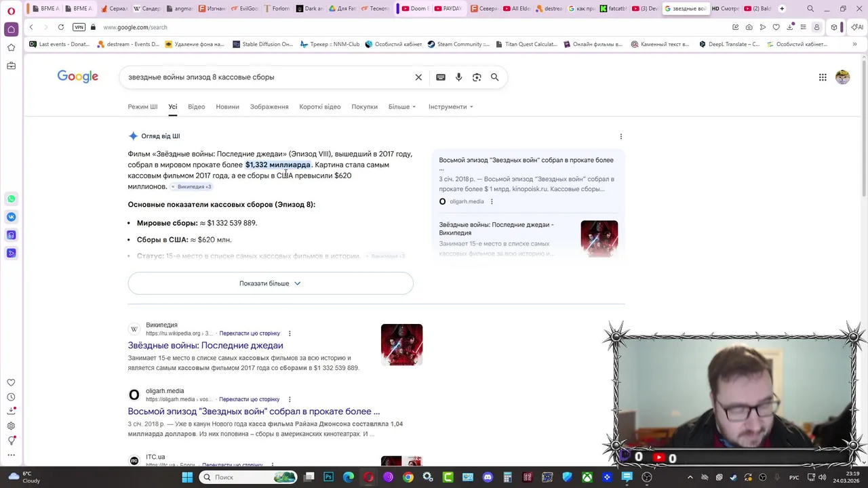The image size is (868, 488).
Task: Switch to the Відео search tab
Action: point(196,106)
